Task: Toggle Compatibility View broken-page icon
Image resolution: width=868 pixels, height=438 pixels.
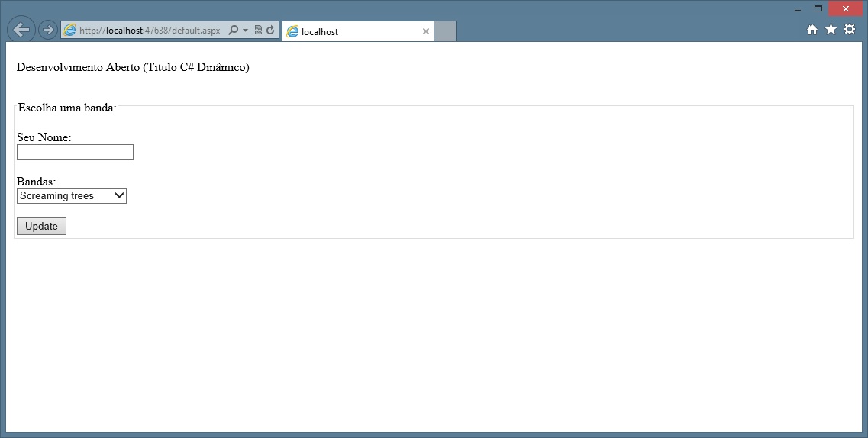Action: click(x=258, y=31)
